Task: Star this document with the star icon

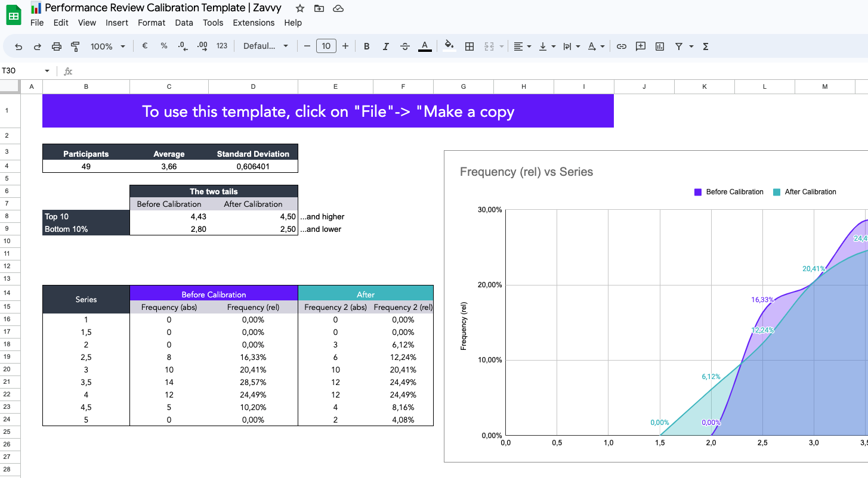Action: click(300, 8)
